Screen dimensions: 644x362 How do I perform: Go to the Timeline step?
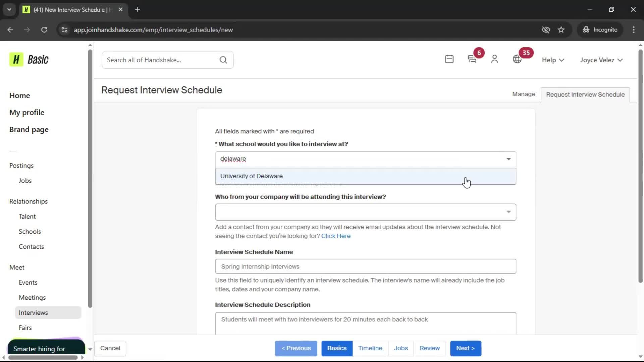tap(370, 348)
